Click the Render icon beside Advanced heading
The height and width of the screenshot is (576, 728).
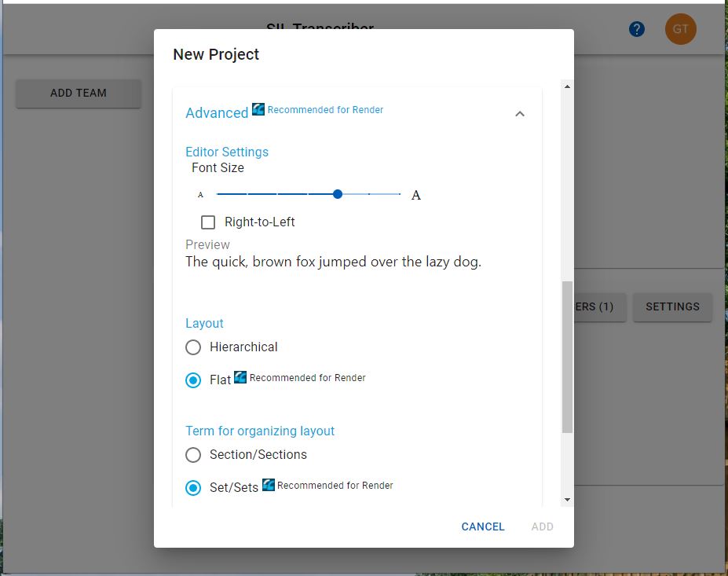258,109
